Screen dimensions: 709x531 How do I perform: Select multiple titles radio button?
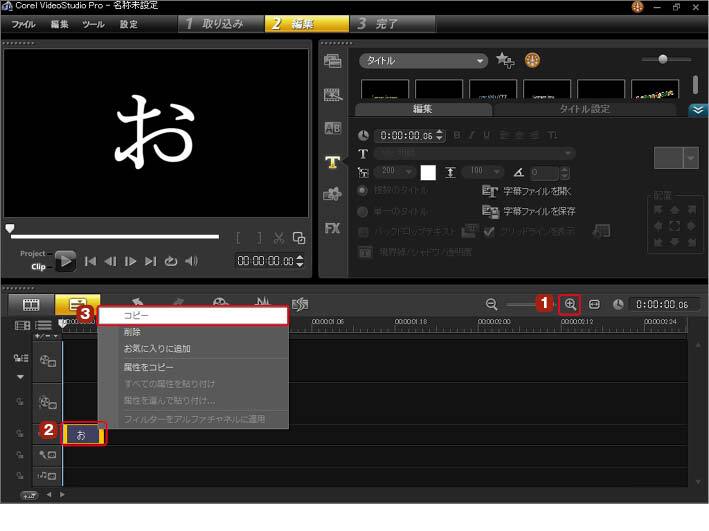363,190
